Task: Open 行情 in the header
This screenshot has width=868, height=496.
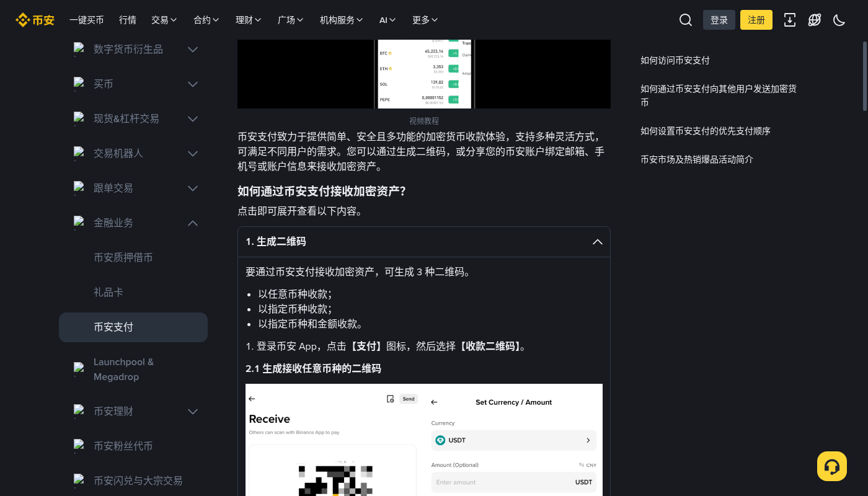Action: coord(128,20)
